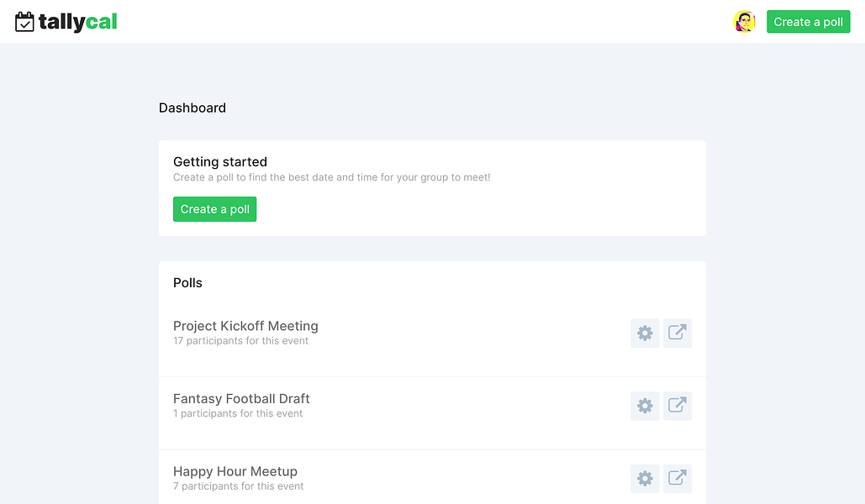Screen dimensions: 865x504
Task: Launch Happy Hour Meetup external link icon
Action: tap(678, 479)
